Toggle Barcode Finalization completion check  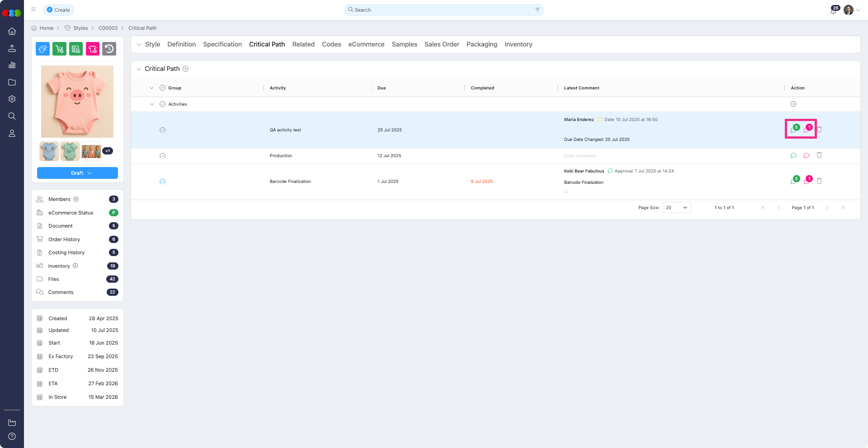click(x=162, y=182)
